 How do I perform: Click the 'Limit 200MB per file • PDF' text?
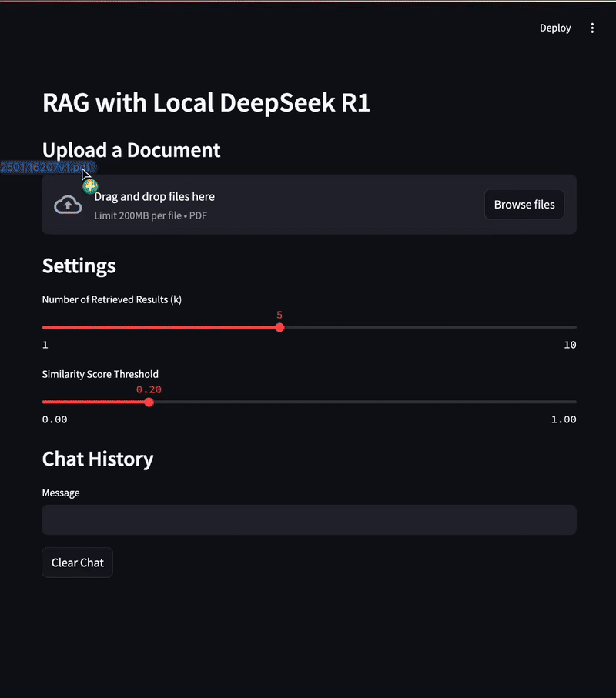coord(151,215)
